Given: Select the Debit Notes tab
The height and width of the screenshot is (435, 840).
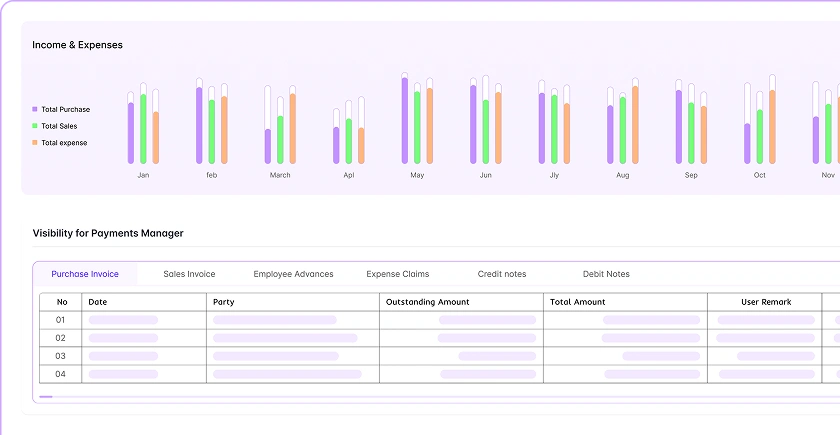Looking at the screenshot, I should (606, 274).
